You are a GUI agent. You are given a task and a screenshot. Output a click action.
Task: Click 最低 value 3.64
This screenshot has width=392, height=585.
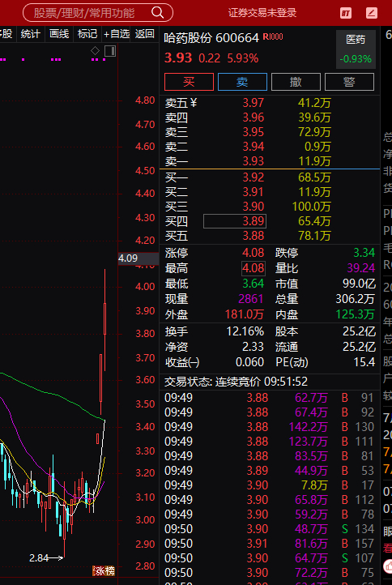pos(254,284)
